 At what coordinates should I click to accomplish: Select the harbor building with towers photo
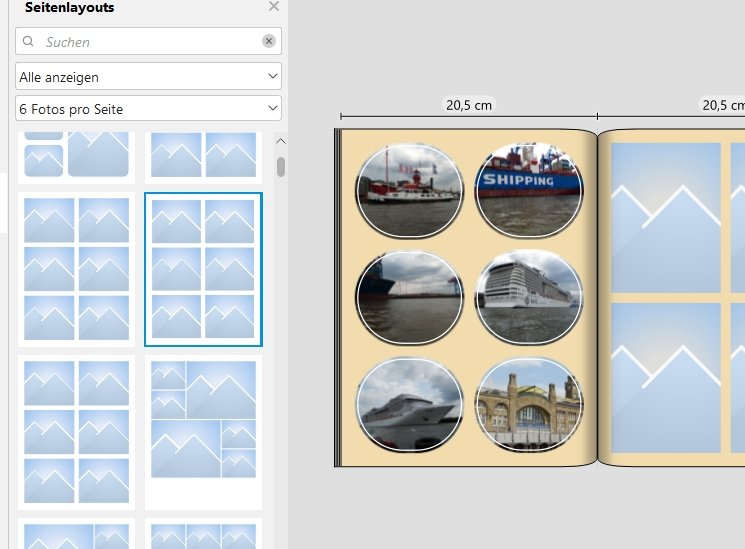[x=529, y=405]
